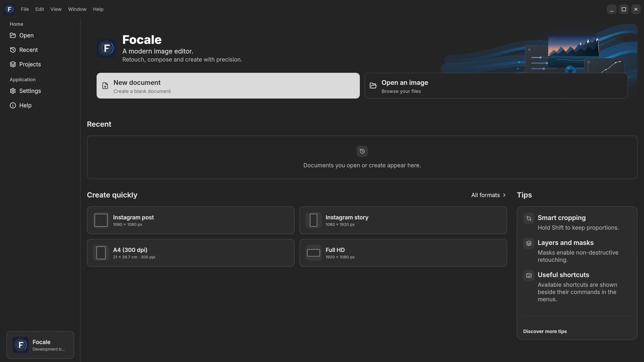
Task: Click Discover more tips
Action: coord(545,331)
